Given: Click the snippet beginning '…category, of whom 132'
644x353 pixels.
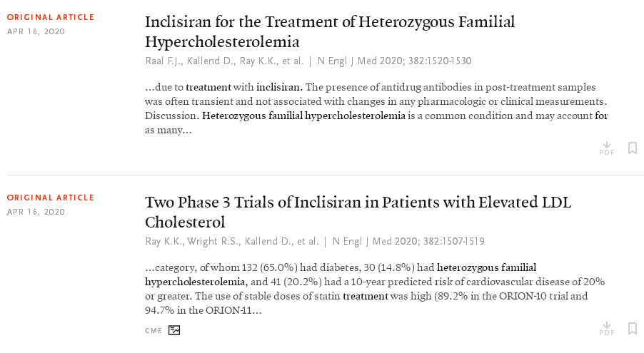Looking at the screenshot, I should (375, 289).
